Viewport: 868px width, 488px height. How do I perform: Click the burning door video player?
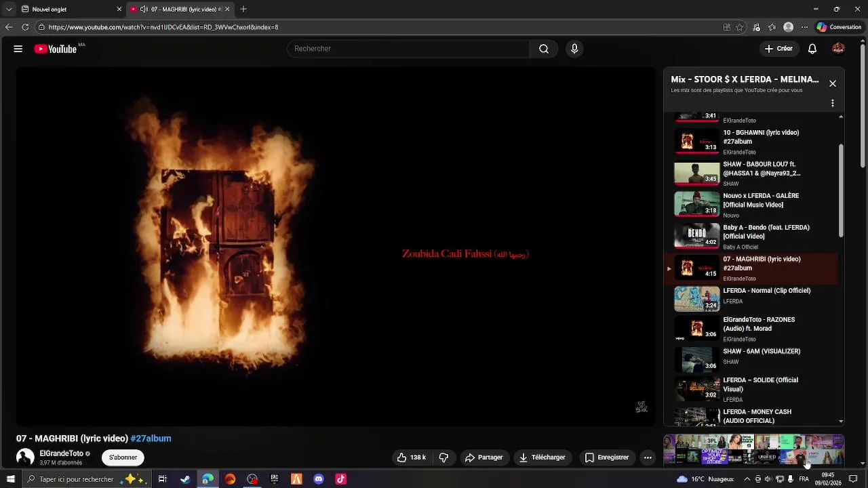point(336,247)
